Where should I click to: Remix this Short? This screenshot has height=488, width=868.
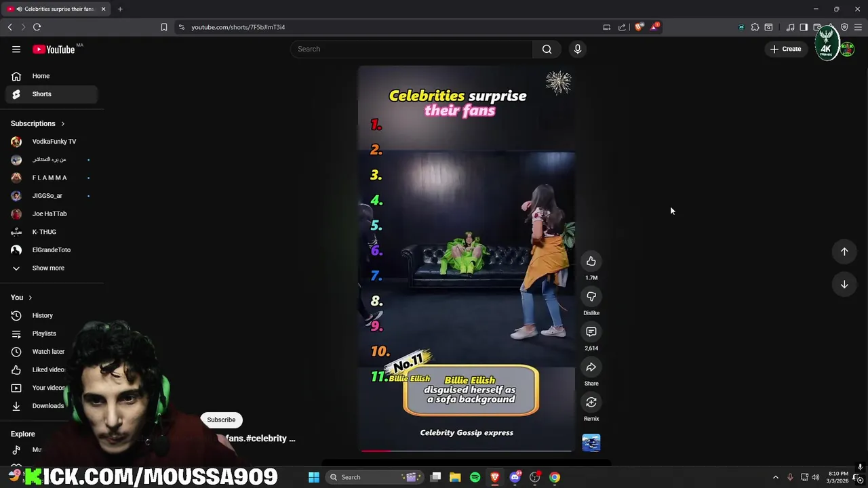[591, 403]
